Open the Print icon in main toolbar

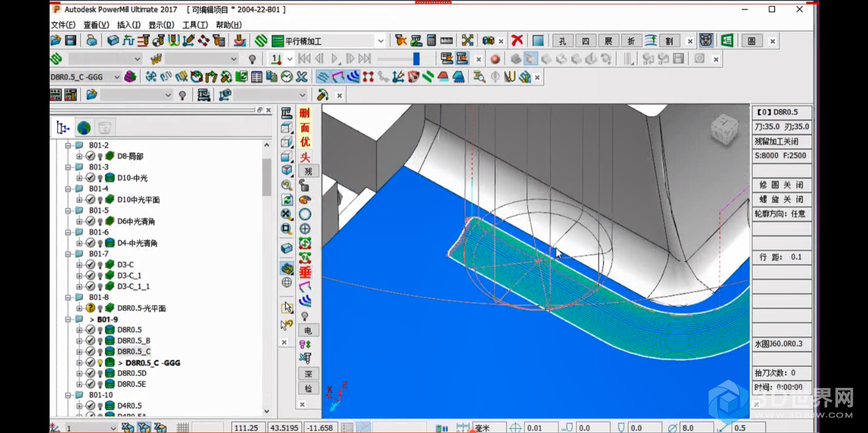point(91,41)
